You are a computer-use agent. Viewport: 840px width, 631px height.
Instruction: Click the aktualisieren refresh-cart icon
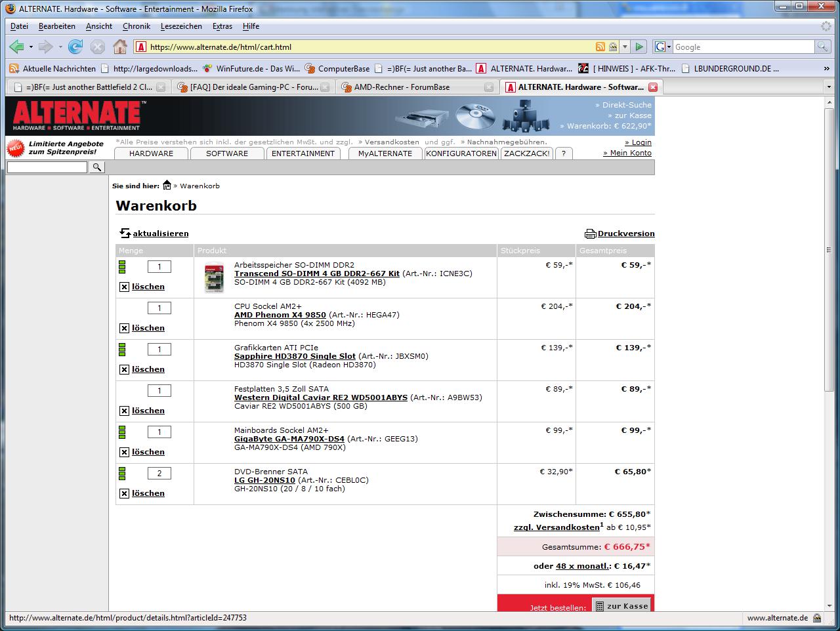point(125,233)
